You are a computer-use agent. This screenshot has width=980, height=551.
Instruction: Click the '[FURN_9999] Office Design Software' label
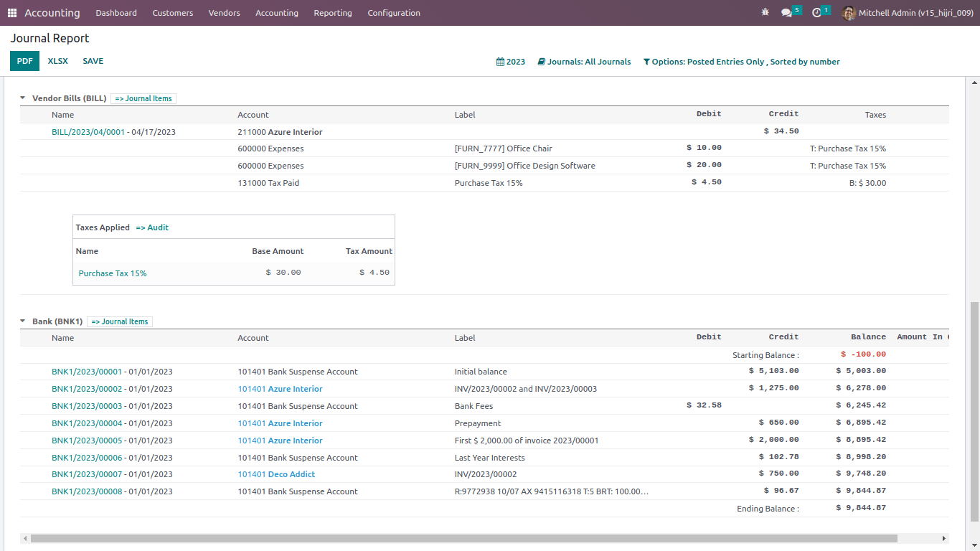[x=525, y=166]
